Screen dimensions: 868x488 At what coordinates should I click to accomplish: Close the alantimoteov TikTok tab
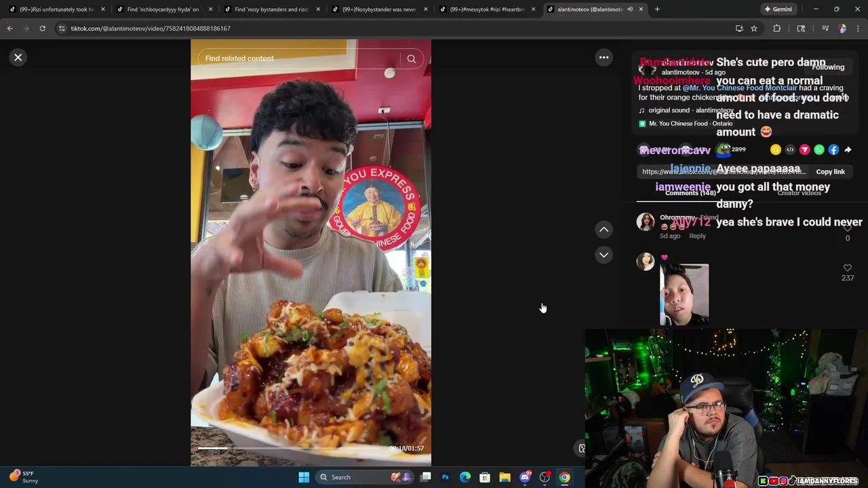tap(641, 9)
